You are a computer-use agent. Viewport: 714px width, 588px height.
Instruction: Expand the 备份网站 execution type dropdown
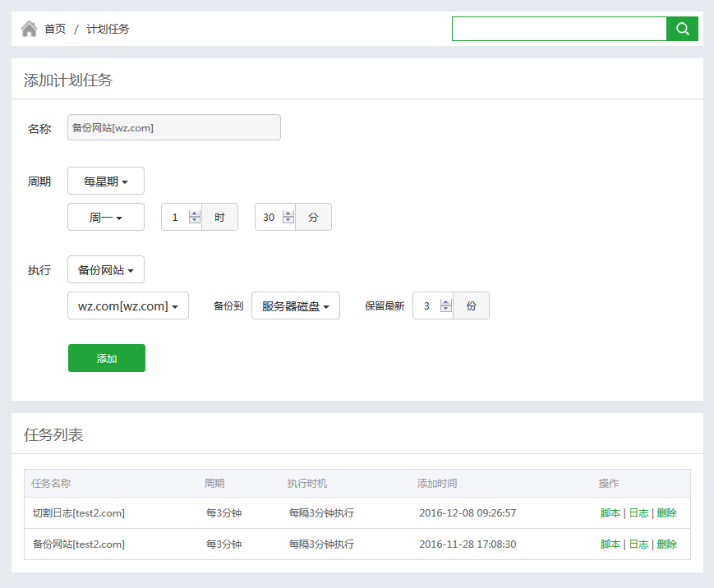click(106, 270)
